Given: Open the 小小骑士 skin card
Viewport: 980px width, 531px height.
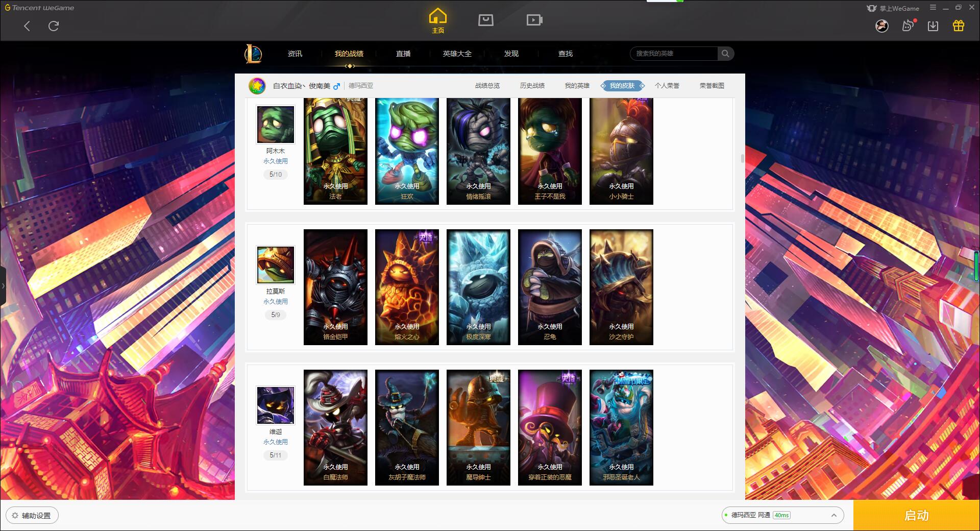Looking at the screenshot, I should (x=621, y=151).
